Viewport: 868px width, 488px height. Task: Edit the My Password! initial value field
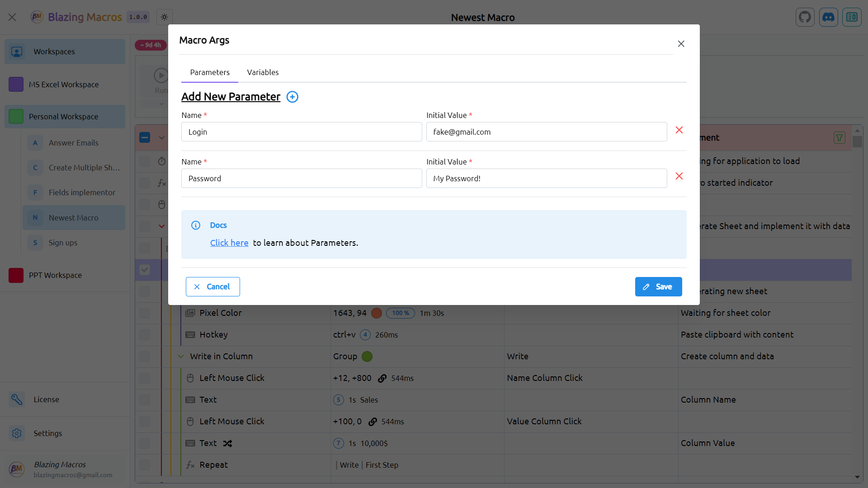tap(547, 178)
